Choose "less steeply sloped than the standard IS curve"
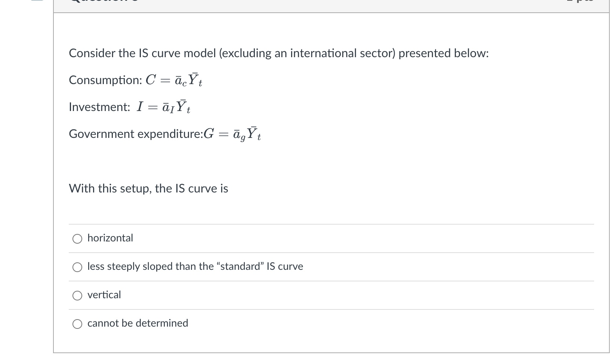Viewport: 615px width, 364px height. (x=77, y=267)
